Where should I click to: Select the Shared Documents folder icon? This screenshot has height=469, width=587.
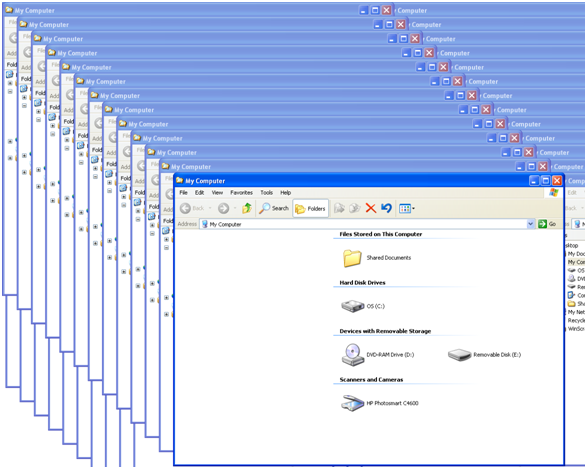(352, 258)
